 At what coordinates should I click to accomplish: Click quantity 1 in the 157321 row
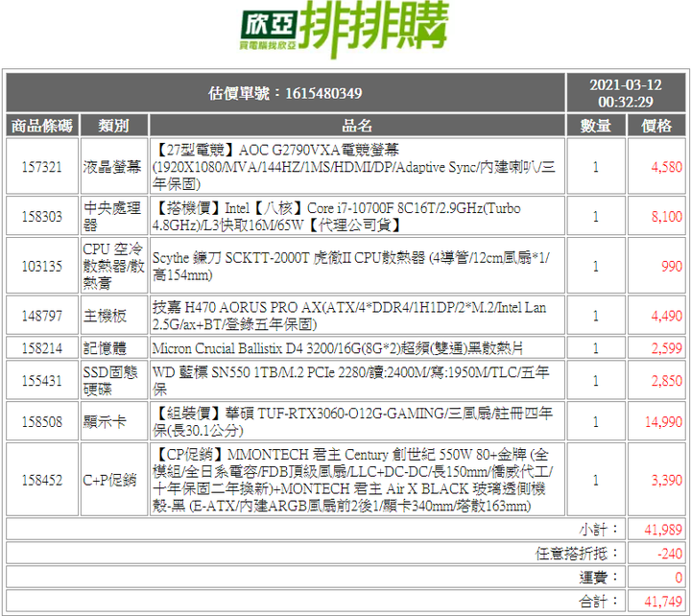(596, 167)
